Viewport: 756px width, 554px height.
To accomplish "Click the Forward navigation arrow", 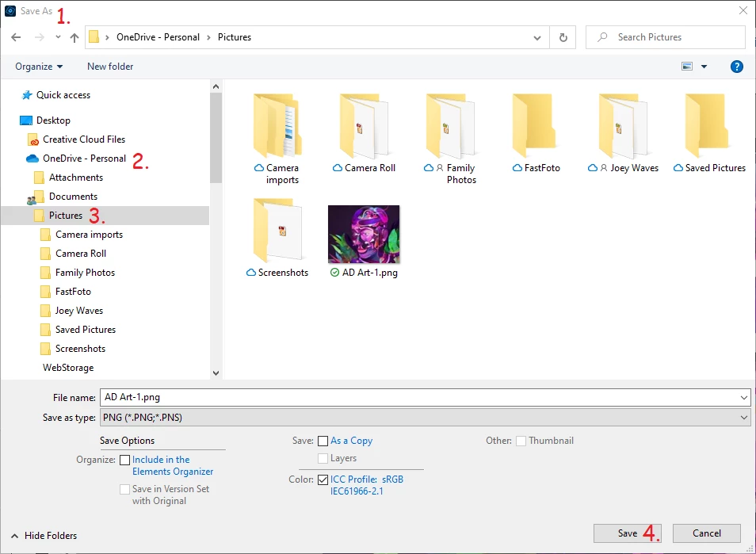I will [40, 37].
